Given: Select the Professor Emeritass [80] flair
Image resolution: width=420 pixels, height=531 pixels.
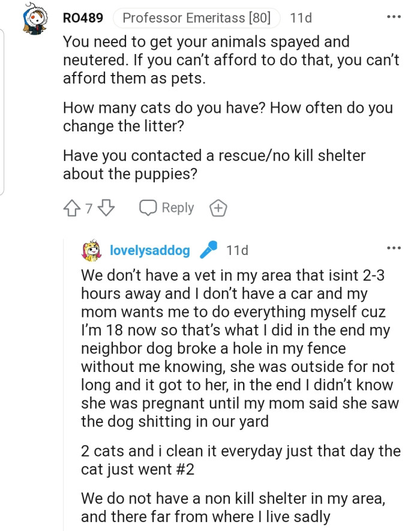Looking at the screenshot, I should click(196, 18).
